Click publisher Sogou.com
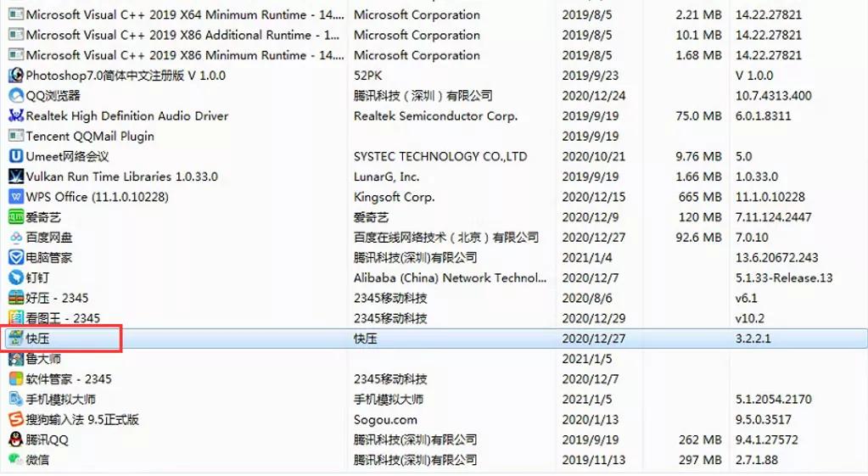 [385, 419]
